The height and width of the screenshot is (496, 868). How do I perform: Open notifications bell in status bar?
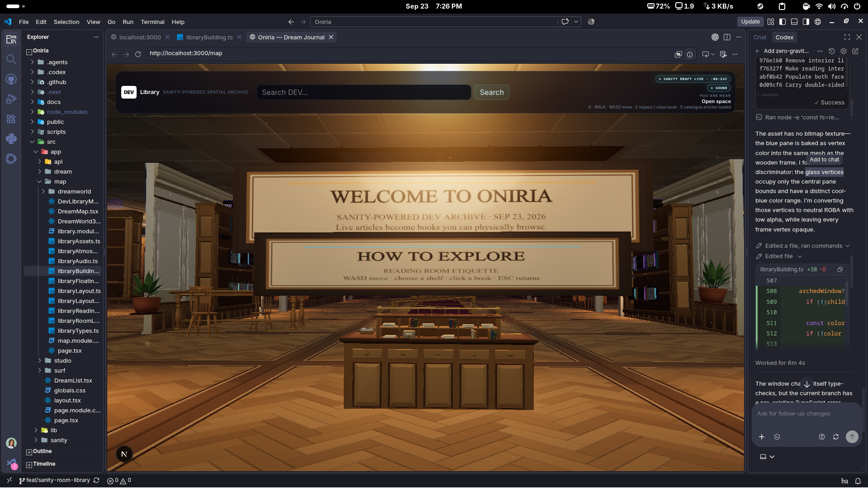click(858, 481)
